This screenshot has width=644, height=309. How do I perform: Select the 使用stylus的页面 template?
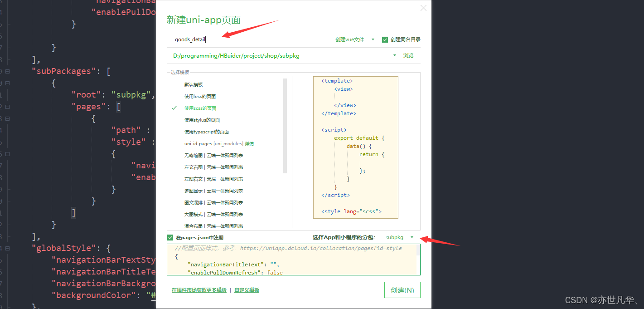click(x=202, y=120)
